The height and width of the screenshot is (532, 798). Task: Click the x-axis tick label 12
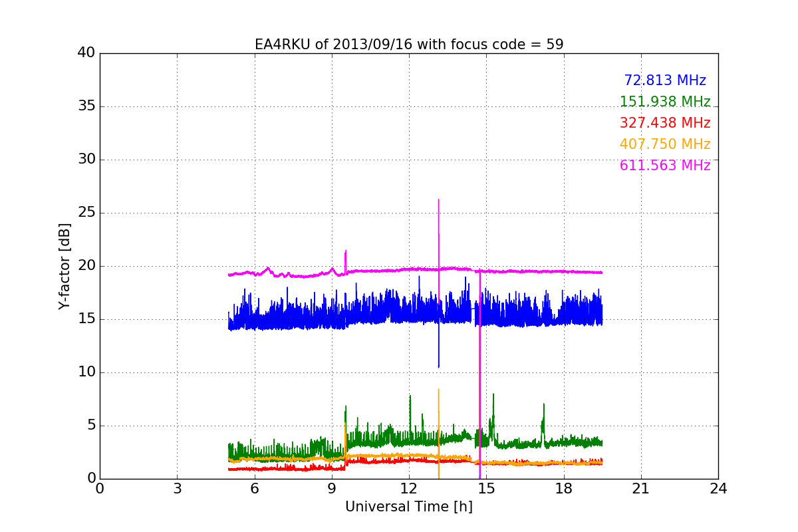(409, 489)
